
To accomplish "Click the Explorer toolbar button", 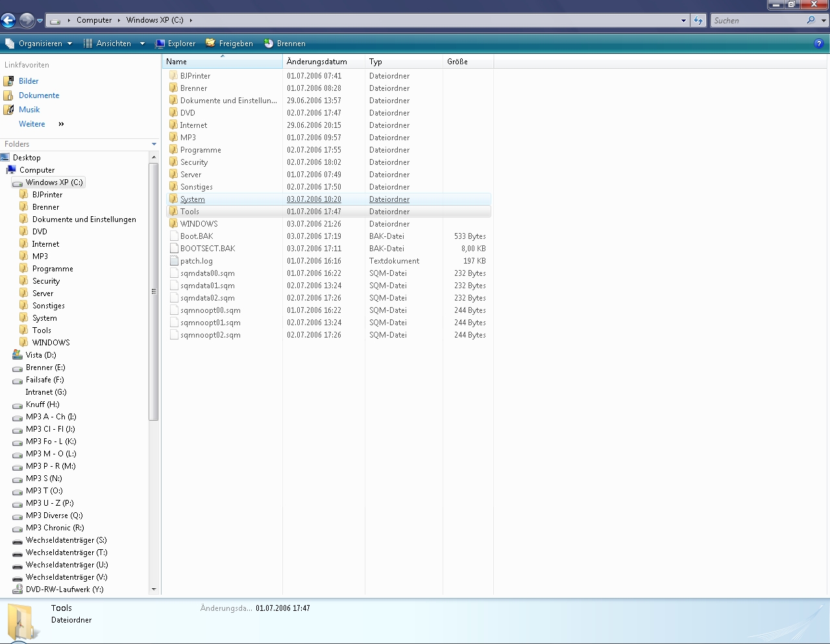I will [x=175, y=43].
